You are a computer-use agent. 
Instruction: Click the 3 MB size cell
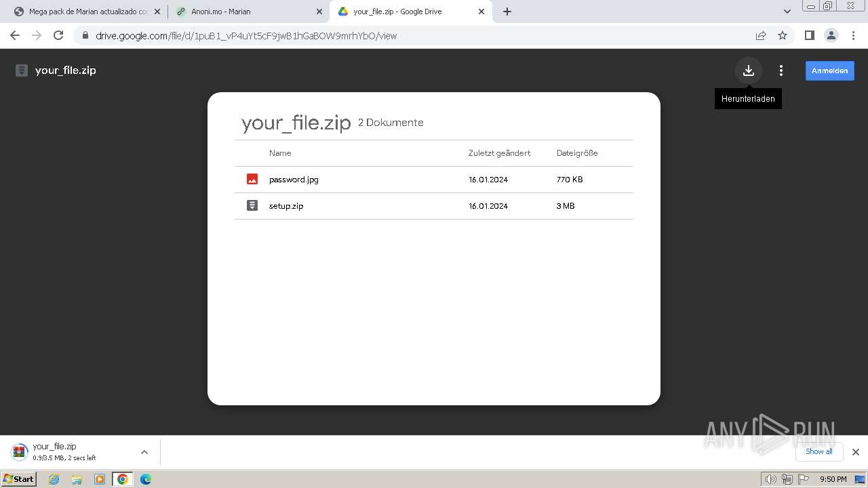click(566, 206)
